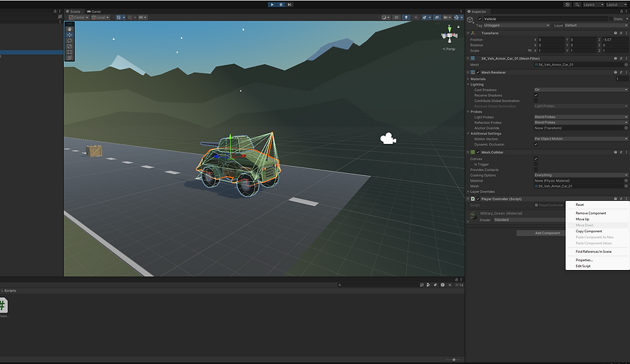Open the Layer Default dropdown
This screenshot has height=364, width=630.
(x=597, y=26)
